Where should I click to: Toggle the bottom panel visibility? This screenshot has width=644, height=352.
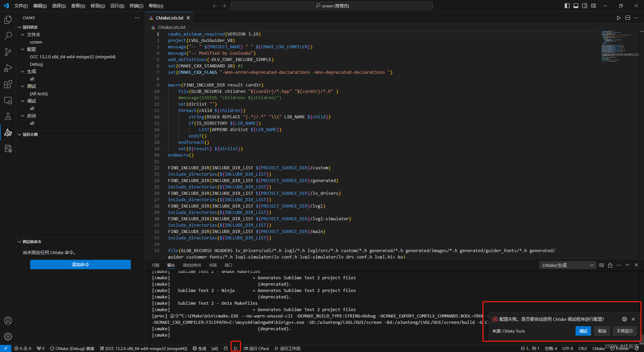coord(576,6)
